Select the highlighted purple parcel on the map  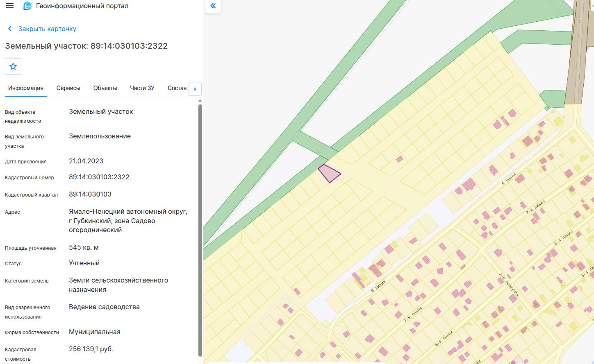[x=329, y=173]
